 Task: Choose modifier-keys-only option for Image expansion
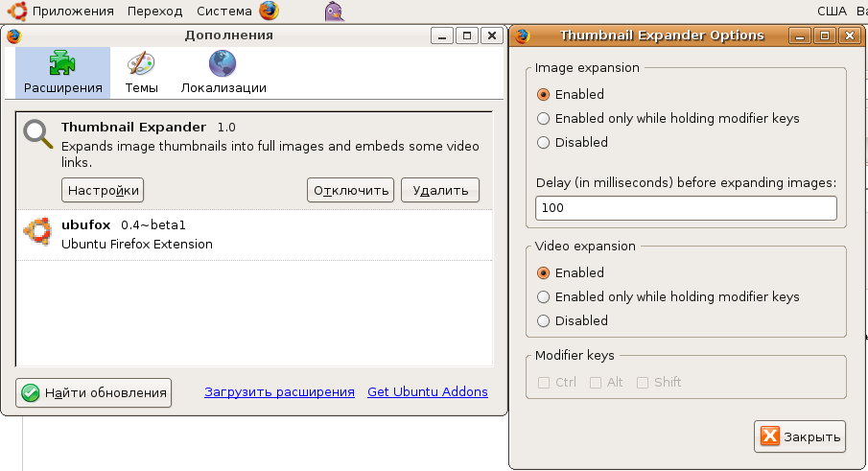coord(544,119)
